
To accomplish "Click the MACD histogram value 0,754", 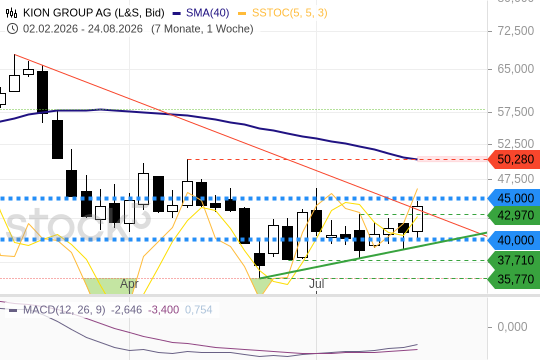I will [x=198, y=310].
